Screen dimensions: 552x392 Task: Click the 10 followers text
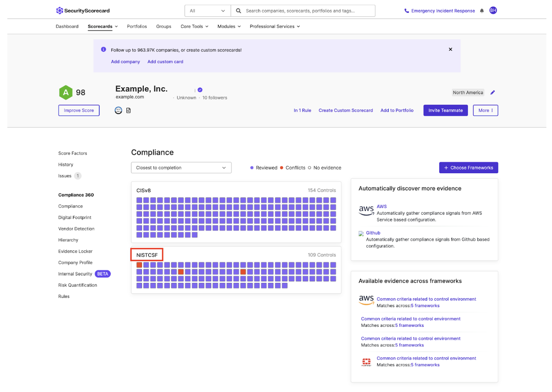(x=215, y=98)
